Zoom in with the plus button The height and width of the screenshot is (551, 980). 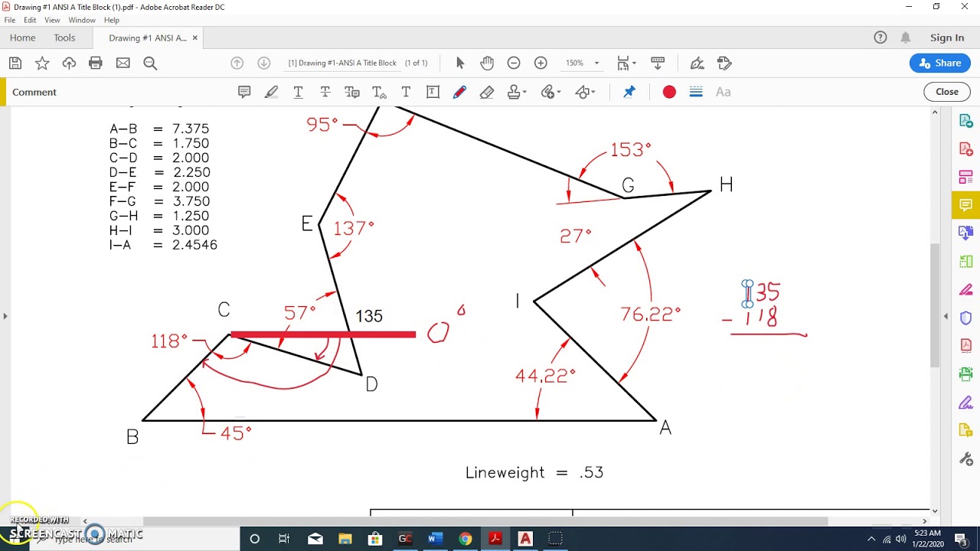(541, 63)
